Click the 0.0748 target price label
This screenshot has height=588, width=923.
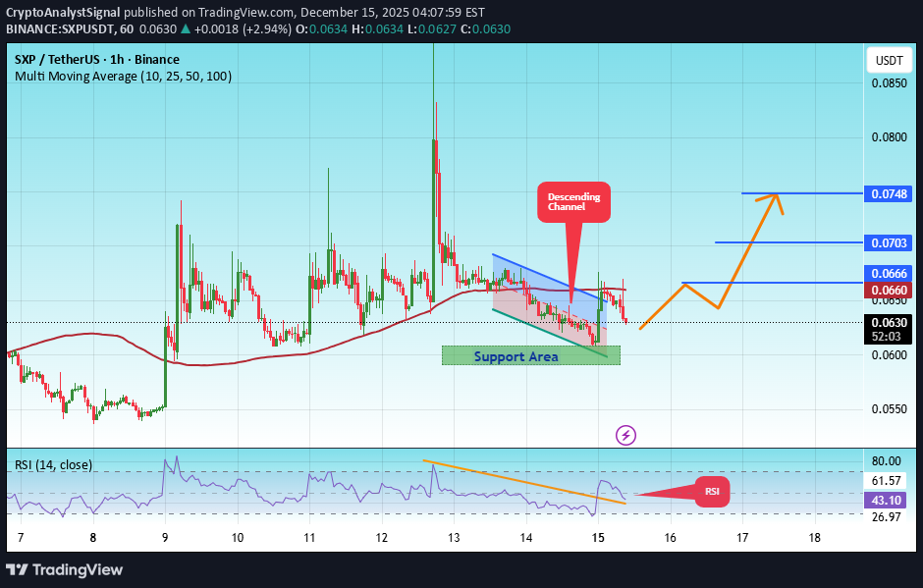[x=888, y=193]
